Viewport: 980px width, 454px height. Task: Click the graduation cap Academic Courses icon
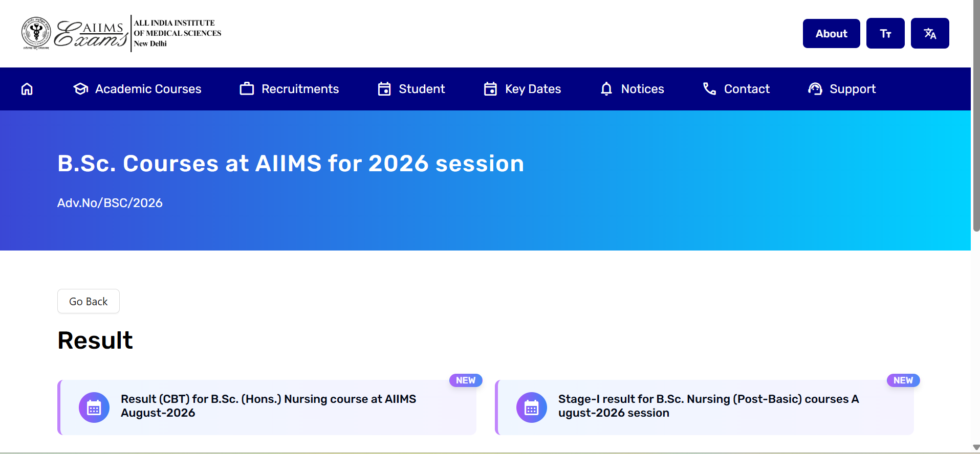pyautogui.click(x=81, y=89)
